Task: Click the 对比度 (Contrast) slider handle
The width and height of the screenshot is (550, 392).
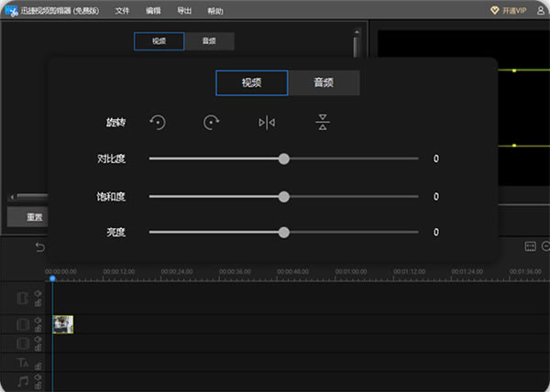Action: (284, 158)
